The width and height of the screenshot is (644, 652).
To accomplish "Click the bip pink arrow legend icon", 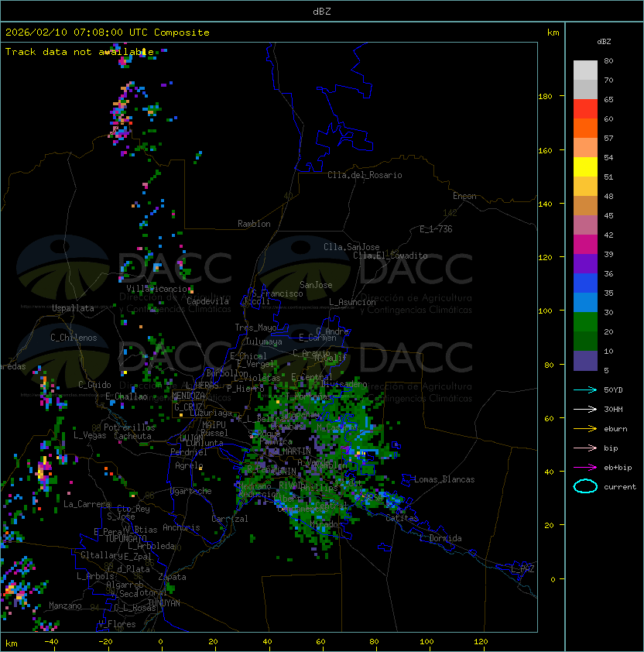I will click(x=585, y=448).
